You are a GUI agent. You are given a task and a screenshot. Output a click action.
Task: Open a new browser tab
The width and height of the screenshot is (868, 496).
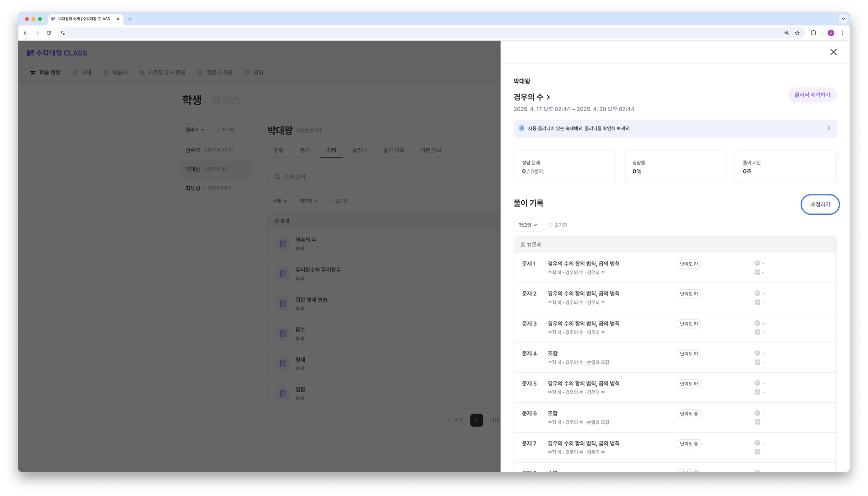click(130, 19)
